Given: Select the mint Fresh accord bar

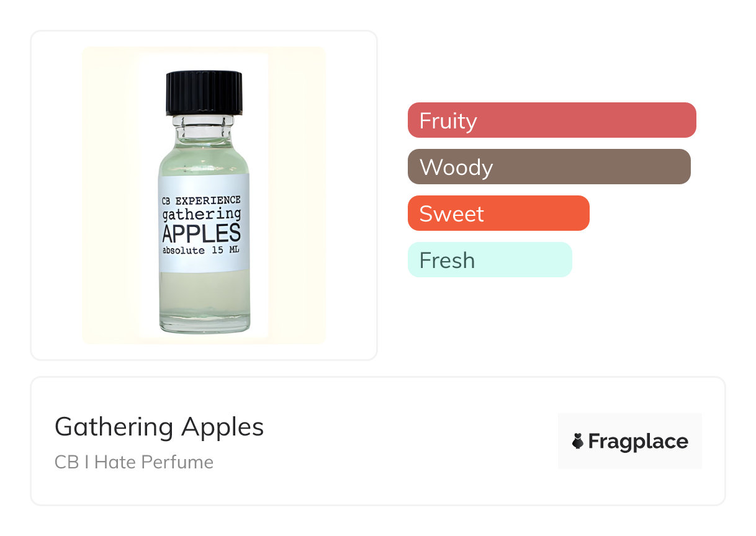Looking at the screenshot, I should point(489,260).
